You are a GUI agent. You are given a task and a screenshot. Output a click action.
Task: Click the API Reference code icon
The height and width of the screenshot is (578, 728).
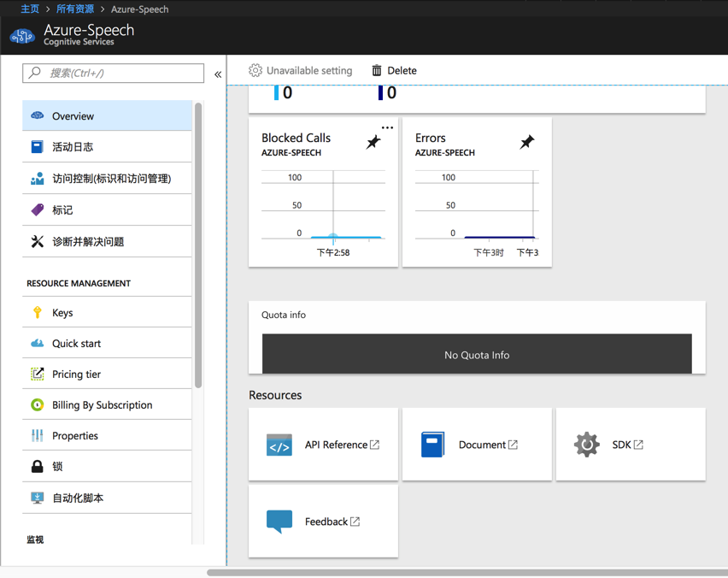click(279, 445)
